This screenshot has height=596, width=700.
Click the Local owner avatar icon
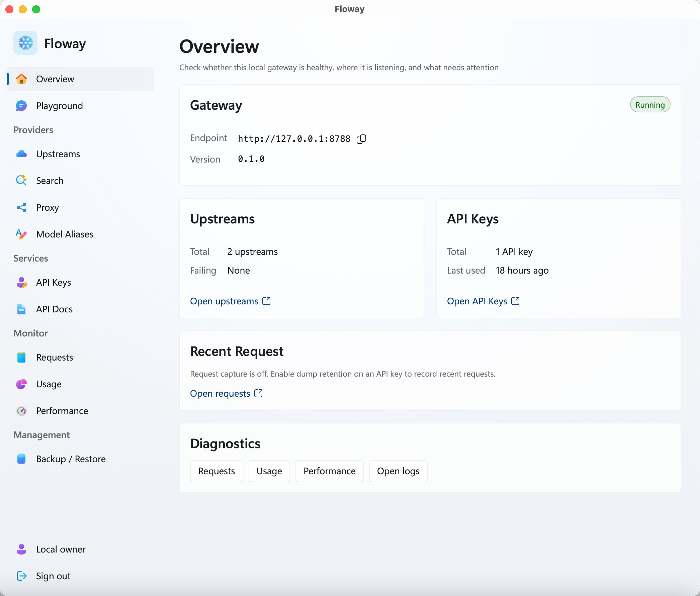(x=21, y=549)
